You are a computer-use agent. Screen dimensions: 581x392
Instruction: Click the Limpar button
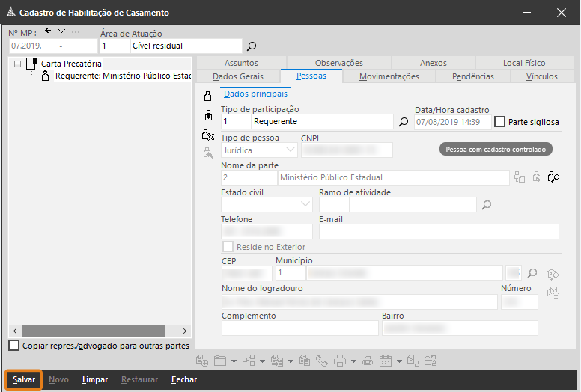tap(95, 379)
